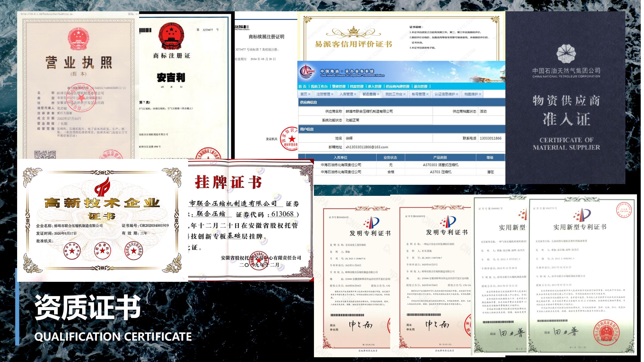644x362 pixels.
Task: Select the 商标续展注册证明 document image
Action: tap(266, 85)
